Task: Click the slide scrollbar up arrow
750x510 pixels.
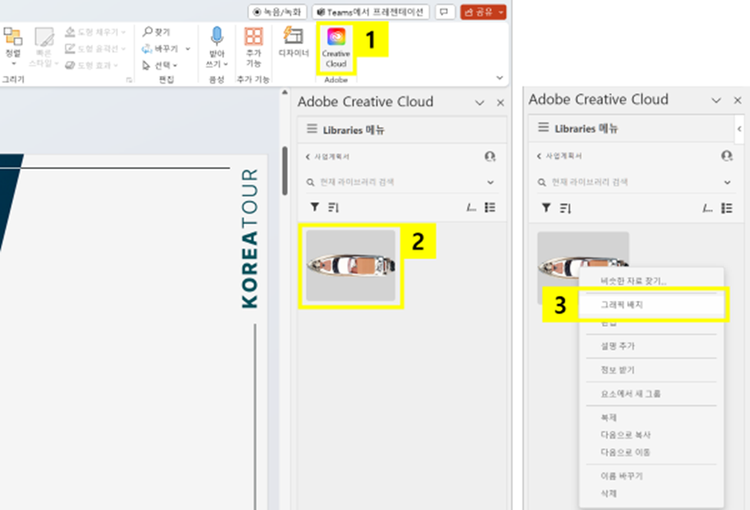Action: pyautogui.click(x=285, y=92)
